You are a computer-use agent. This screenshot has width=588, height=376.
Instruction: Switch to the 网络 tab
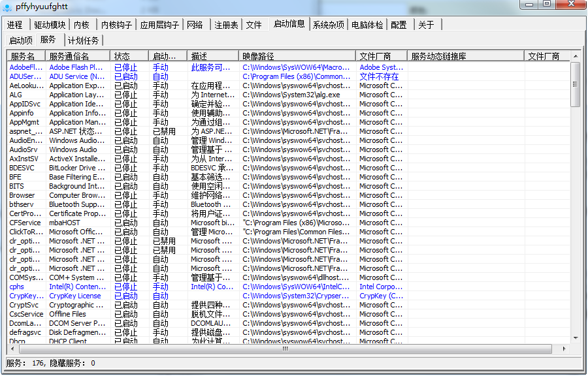195,25
